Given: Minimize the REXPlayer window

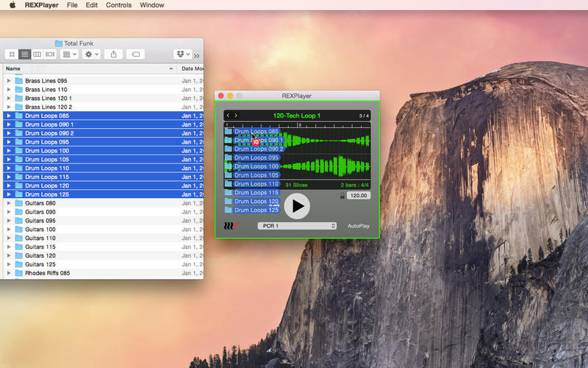Looking at the screenshot, I should (230, 96).
